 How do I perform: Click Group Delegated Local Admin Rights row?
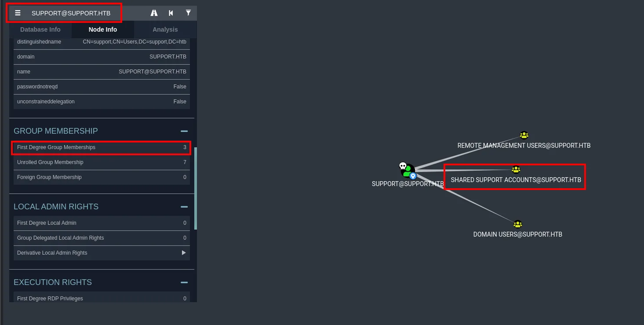102,238
